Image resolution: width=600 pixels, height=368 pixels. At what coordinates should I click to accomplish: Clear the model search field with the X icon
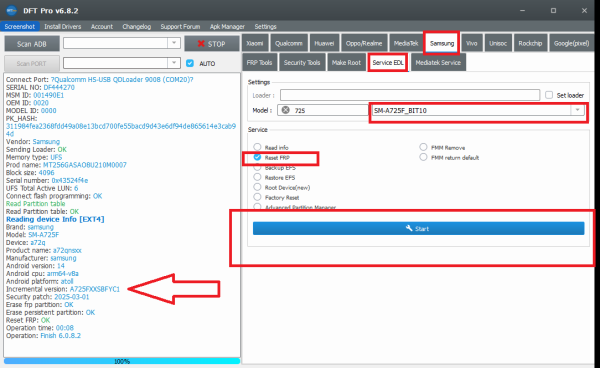pyautogui.click(x=285, y=110)
